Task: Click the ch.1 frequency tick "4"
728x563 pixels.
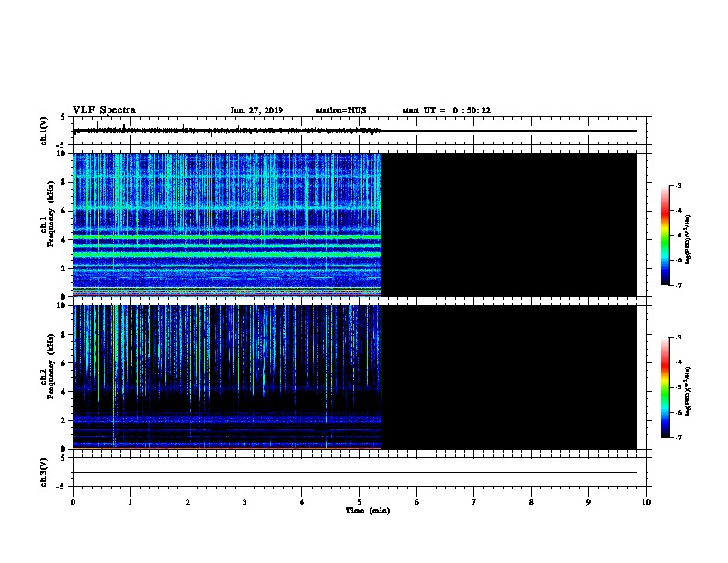Action: pyautogui.click(x=63, y=240)
